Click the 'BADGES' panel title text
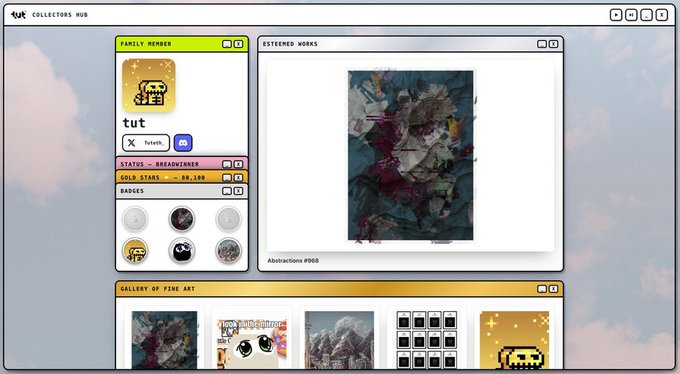The width and height of the screenshot is (680, 374). (x=132, y=191)
